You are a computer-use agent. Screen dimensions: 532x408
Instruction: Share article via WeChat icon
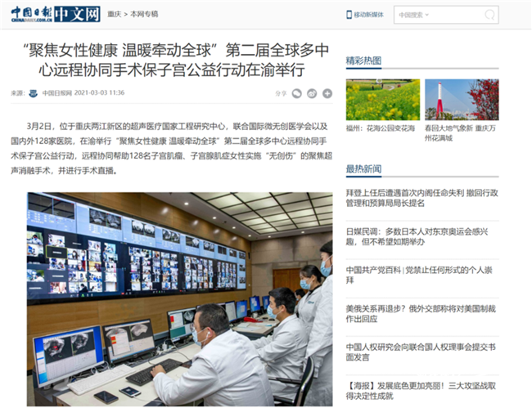click(x=297, y=93)
